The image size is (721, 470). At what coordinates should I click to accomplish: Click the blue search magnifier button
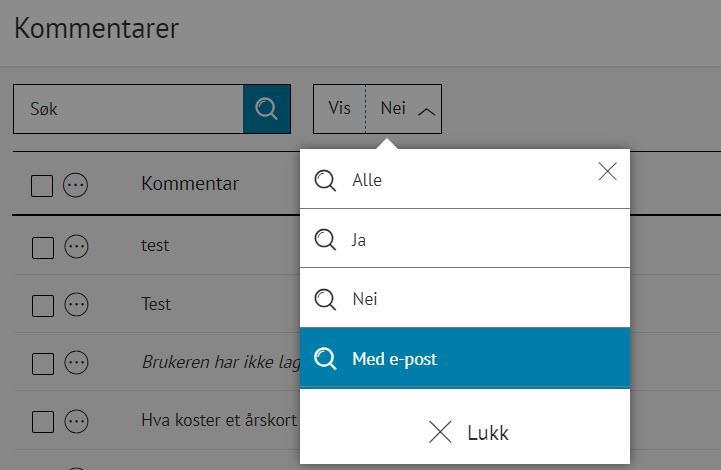267,109
